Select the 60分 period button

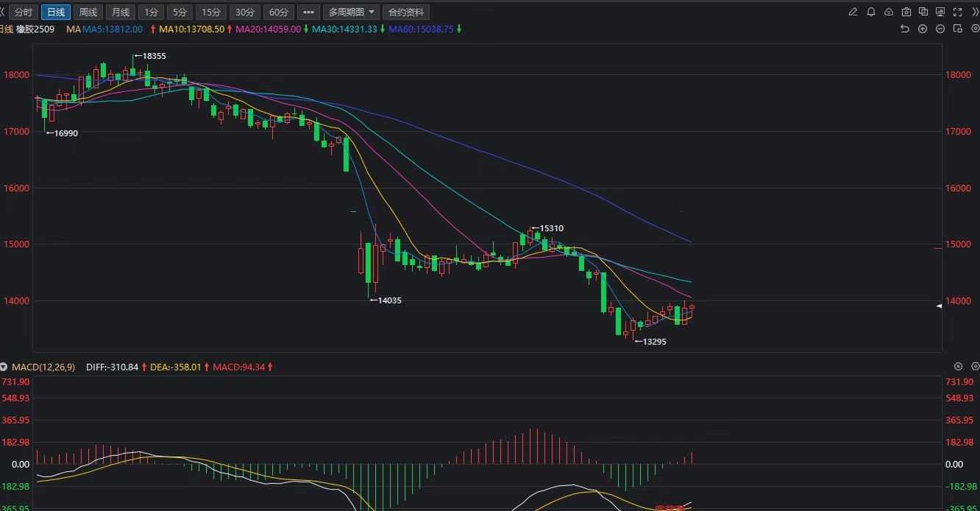(x=279, y=13)
